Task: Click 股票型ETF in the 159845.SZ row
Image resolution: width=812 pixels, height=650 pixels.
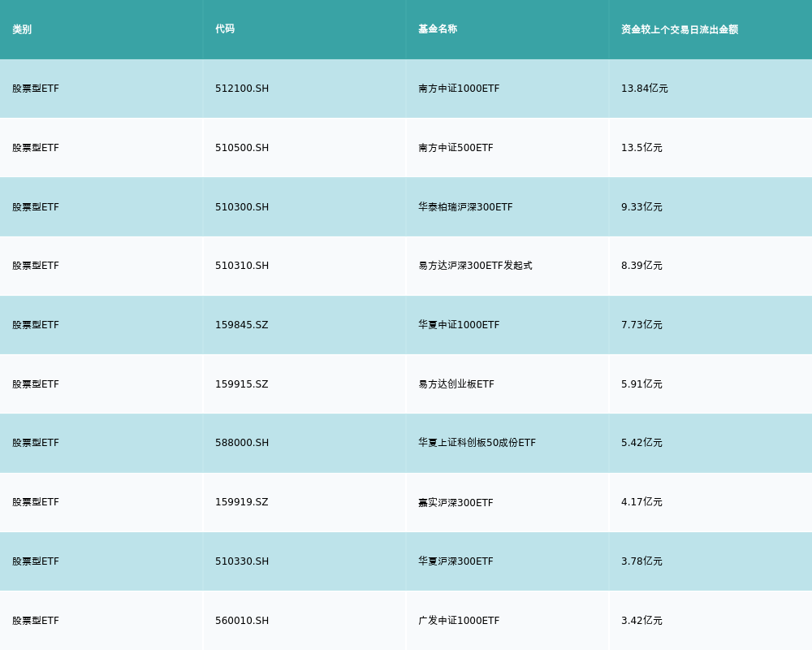Action: tap(36, 324)
